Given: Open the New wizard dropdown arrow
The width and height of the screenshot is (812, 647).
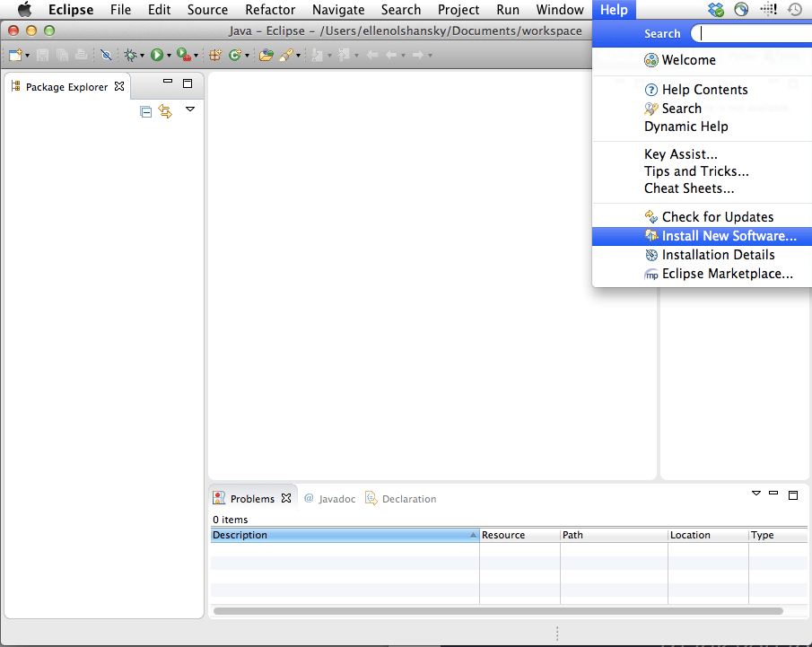Looking at the screenshot, I should (x=27, y=55).
